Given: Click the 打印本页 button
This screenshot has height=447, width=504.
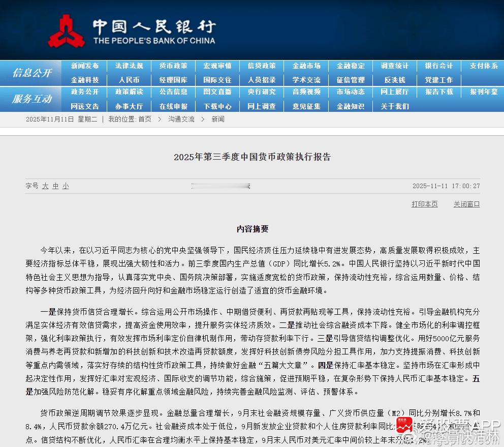Looking at the screenshot, I should (x=424, y=204).
